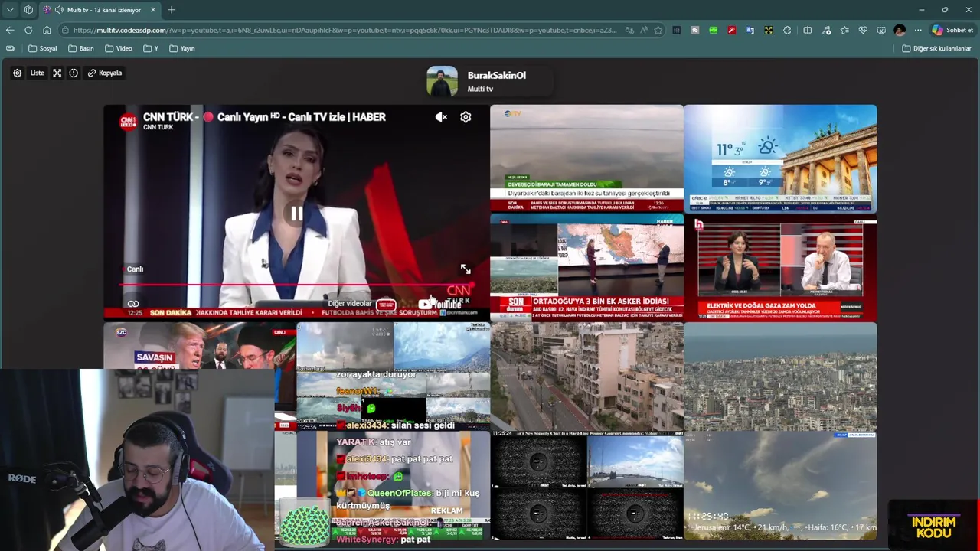Click the info circle icon beside Kopyala
The image size is (980, 551).
pos(73,73)
